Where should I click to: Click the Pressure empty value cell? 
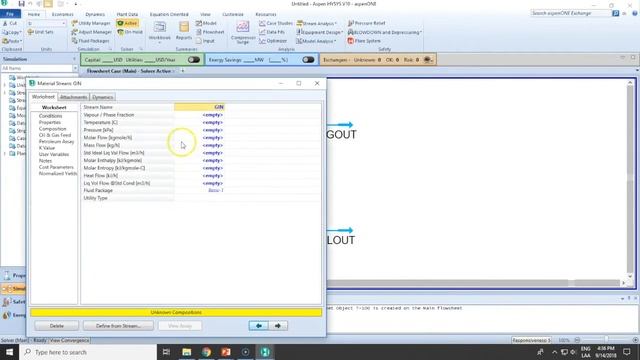(199, 130)
